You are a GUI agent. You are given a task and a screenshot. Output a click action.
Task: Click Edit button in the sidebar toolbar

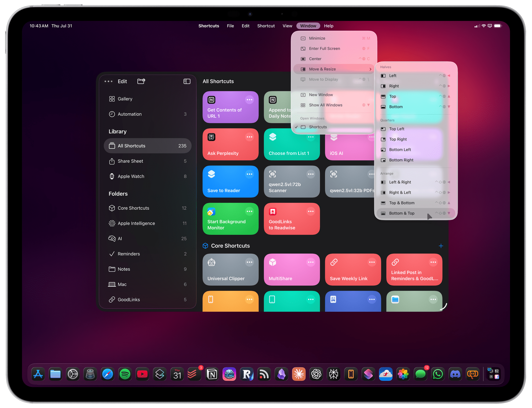122,81
